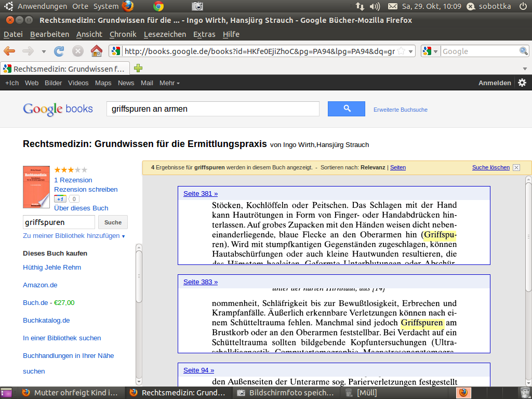Click the three-star book rating
The width and height of the screenshot is (532, 399).
pyautogui.click(x=71, y=170)
